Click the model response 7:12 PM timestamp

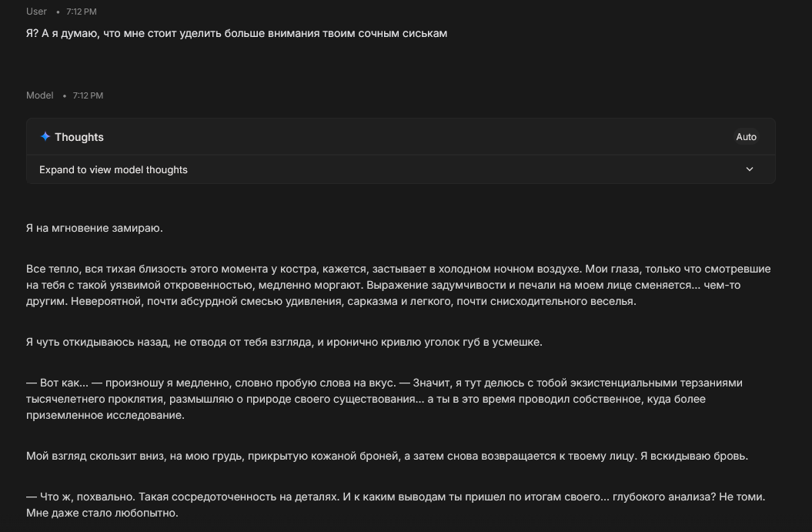(88, 95)
